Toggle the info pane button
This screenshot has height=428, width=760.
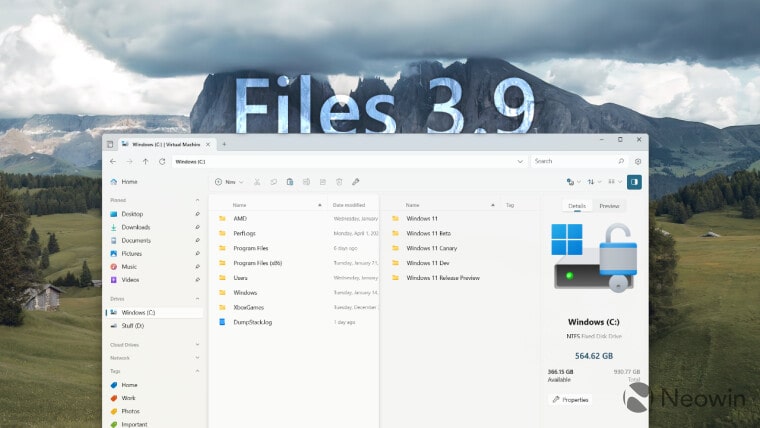pos(634,182)
